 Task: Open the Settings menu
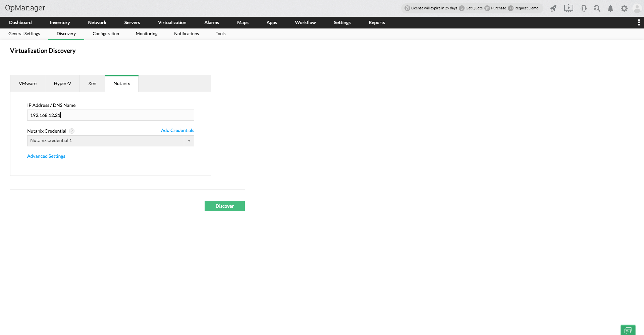pos(342,22)
